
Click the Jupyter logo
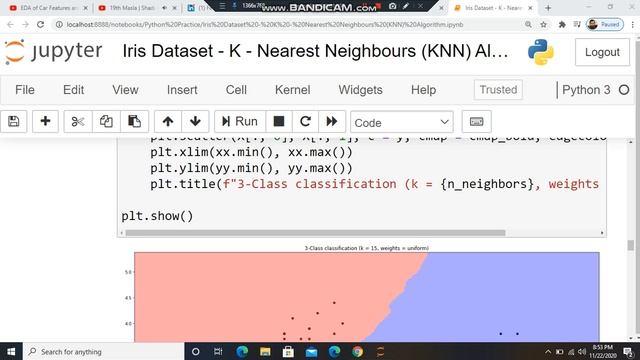coord(53,52)
